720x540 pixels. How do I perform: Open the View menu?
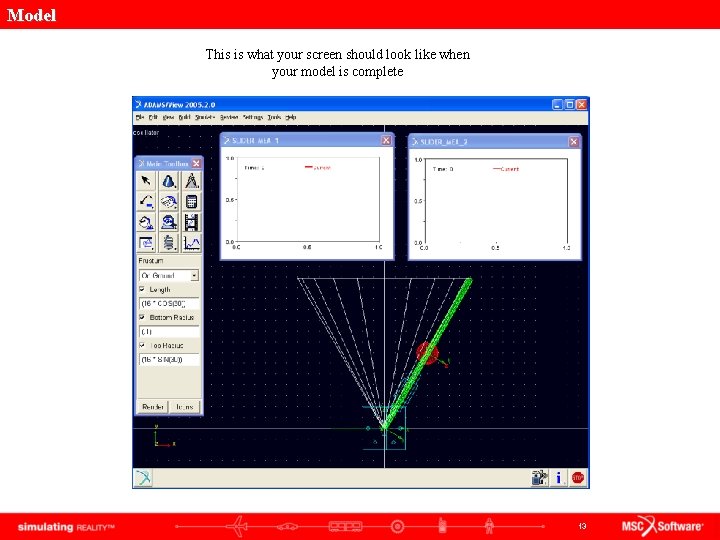168,118
